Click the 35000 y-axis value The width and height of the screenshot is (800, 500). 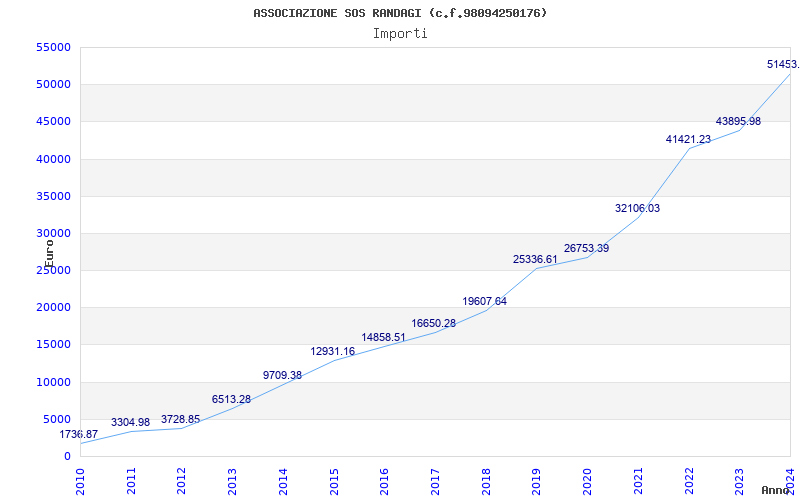click(x=54, y=196)
